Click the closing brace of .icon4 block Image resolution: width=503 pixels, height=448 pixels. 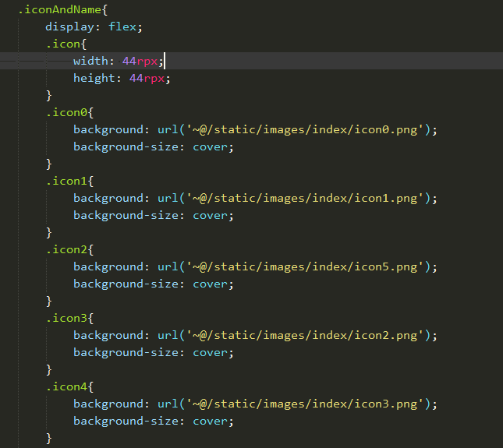(x=49, y=439)
